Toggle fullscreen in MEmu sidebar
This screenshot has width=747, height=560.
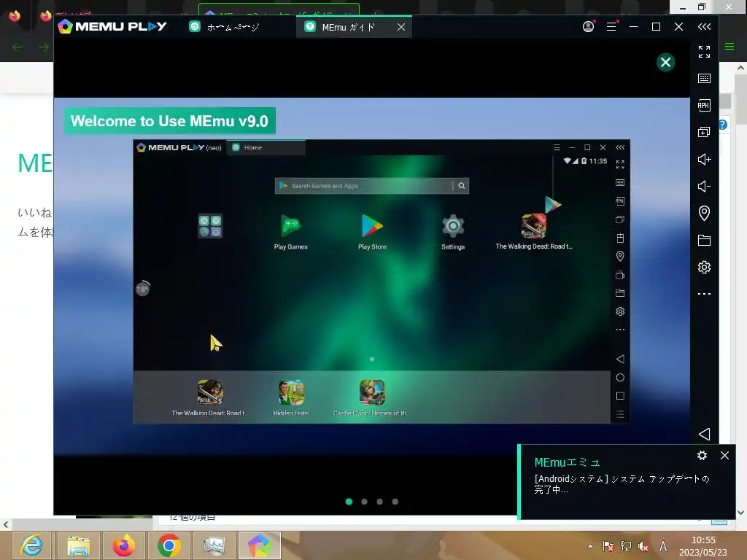704,52
